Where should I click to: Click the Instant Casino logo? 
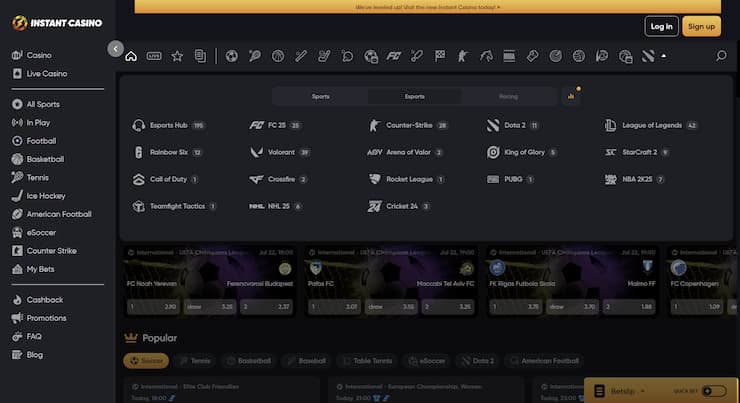coord(57,23)
